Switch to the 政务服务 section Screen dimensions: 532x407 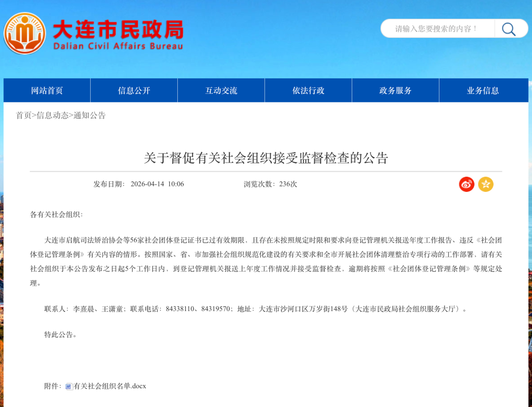396,91
